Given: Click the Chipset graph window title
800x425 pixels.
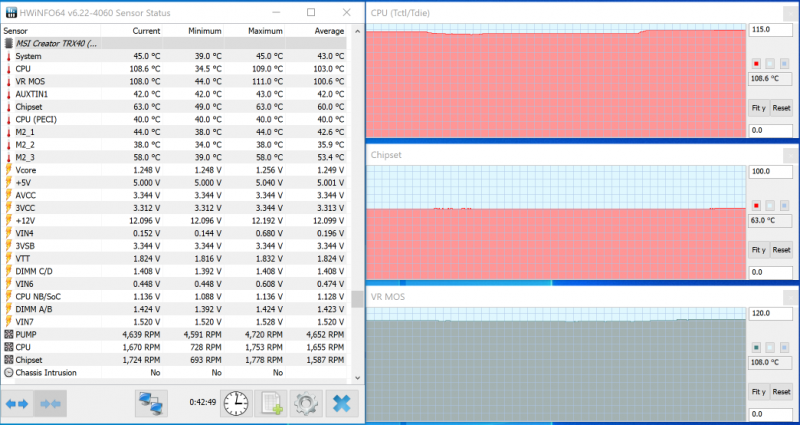Looking at the screenshot, I should [386, 155].
